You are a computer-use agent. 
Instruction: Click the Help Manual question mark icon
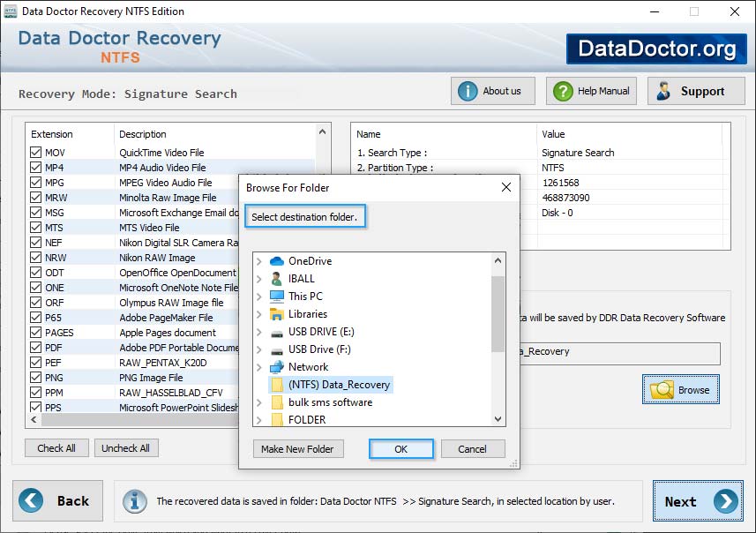(x=563, y=91)
